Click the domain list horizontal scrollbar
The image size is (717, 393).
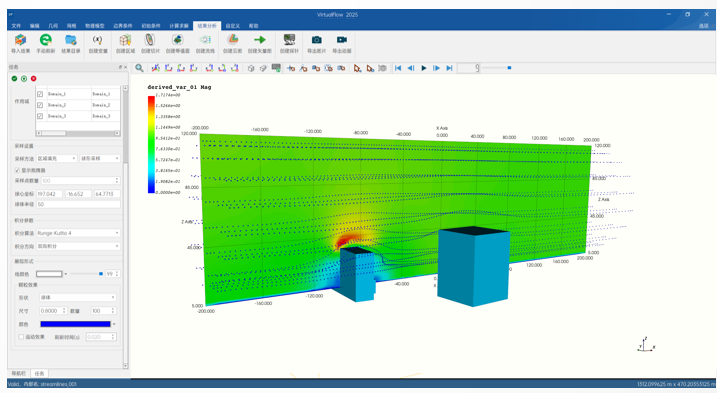coord(78,133)
